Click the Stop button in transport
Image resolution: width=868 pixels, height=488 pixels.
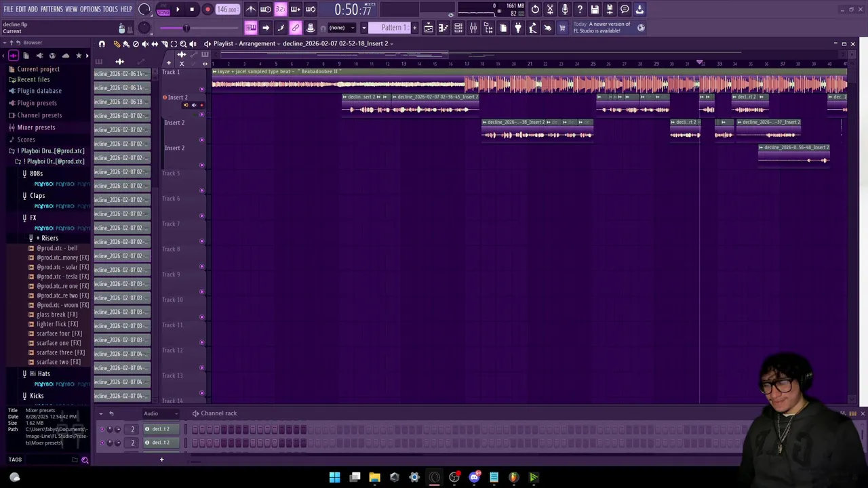(192, 9)
